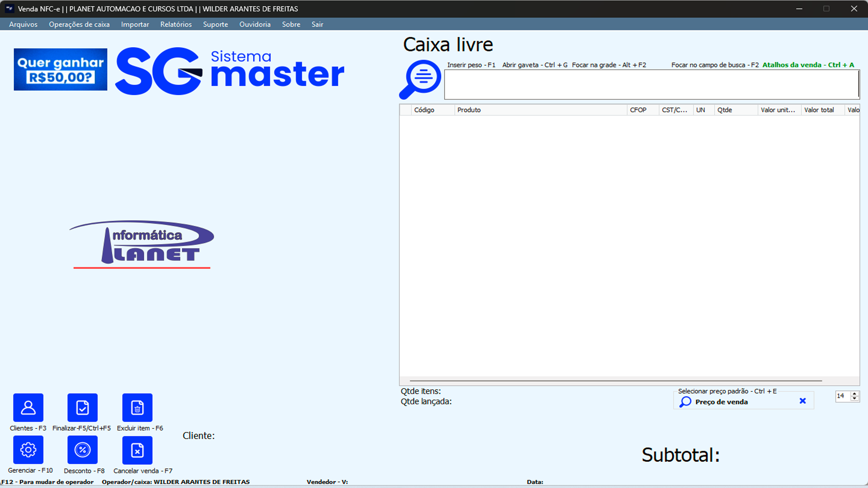The height and width of the screenshot is (488, 868).
Task: Apply Desconto using the percent icon
Action: pos(82,450)
